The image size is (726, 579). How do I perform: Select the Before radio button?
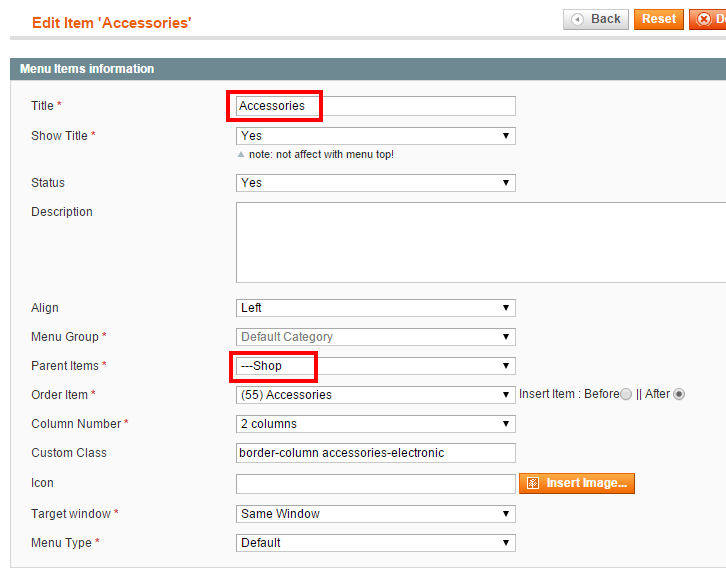(626, 394)
